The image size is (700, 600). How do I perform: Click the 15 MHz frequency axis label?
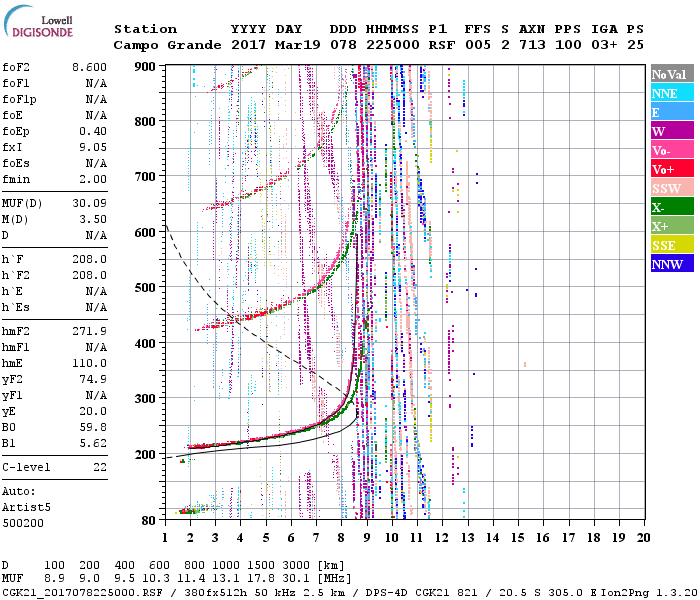click(517, 538)
